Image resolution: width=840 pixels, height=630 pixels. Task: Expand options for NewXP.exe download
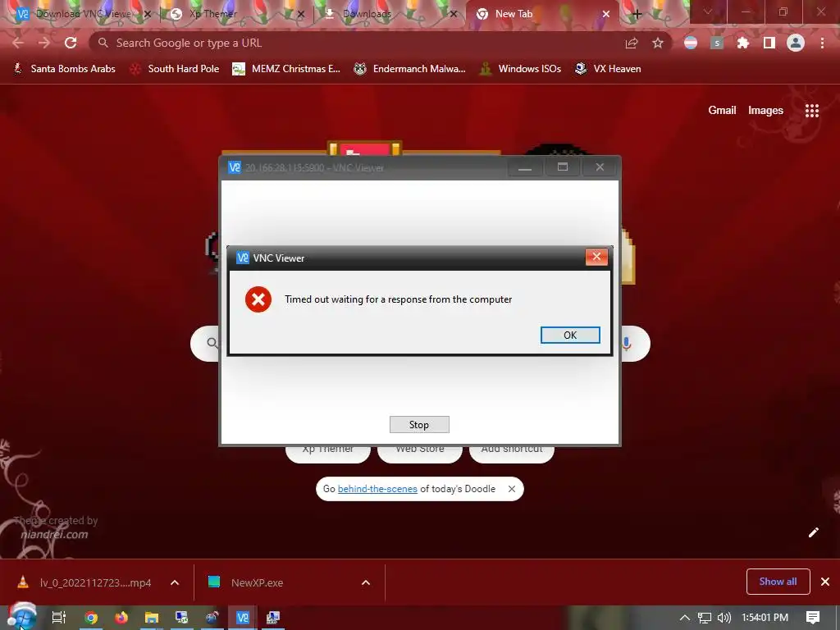pos(366,582)
